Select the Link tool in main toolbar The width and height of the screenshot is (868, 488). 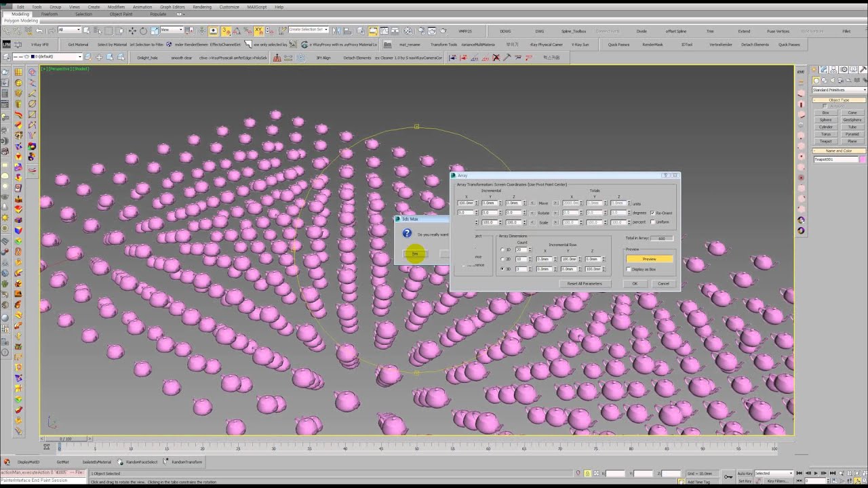coord(5,30)
